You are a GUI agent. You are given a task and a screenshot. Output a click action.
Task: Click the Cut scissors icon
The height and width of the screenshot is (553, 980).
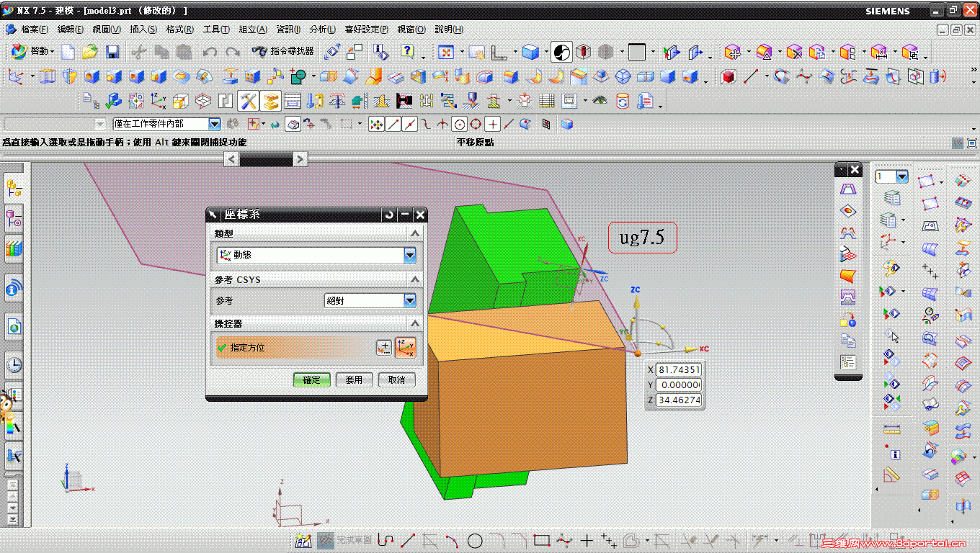[x=139, y=52]
